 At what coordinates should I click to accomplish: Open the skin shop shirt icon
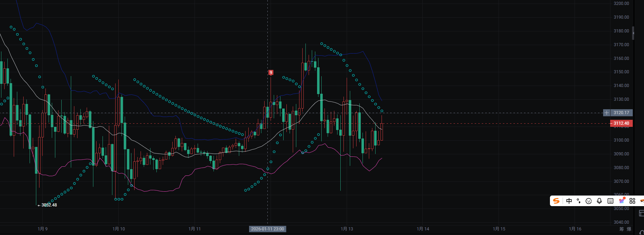[622, 200]
